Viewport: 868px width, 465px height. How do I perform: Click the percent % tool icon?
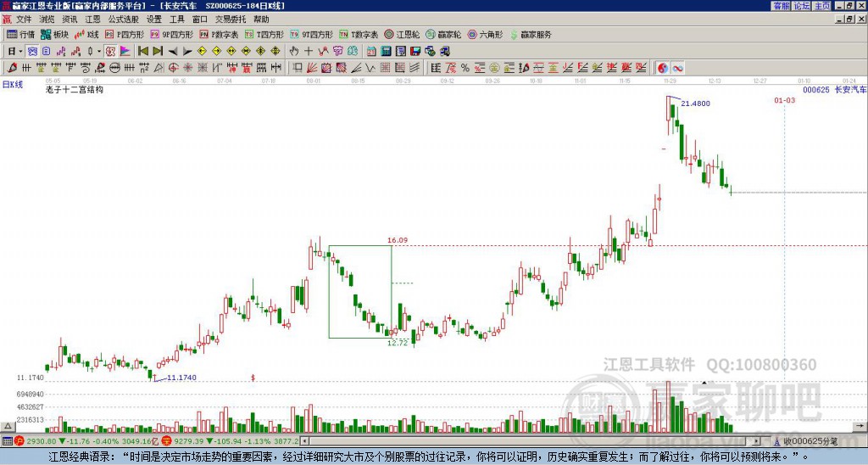tap(465, 68)
